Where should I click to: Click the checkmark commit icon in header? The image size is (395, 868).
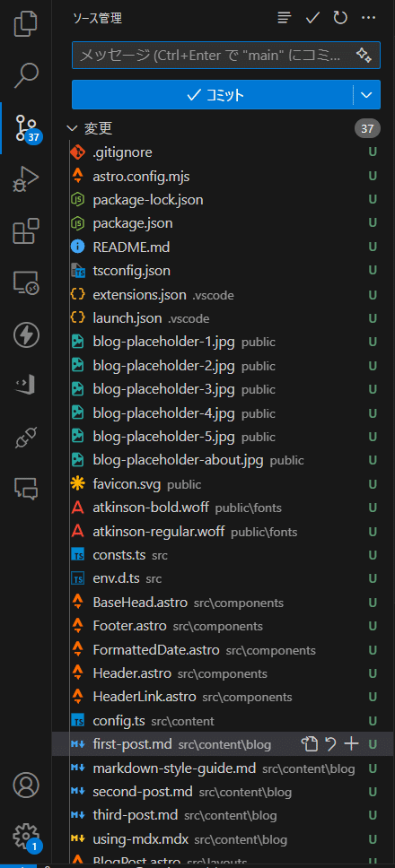pos(313,18)
